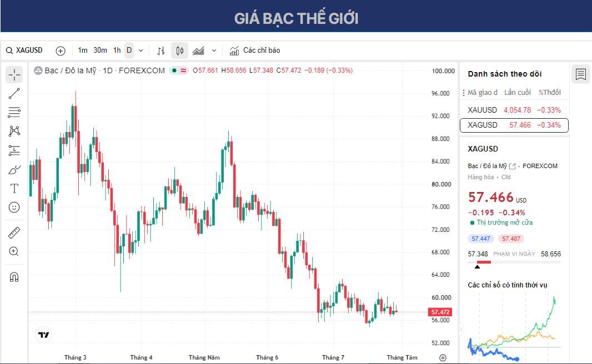The height and width of the screenshot is (364, 592).
Task: Open the Fibonacci retracement tool
Action: pyautogui.click(x=14, y=112)
